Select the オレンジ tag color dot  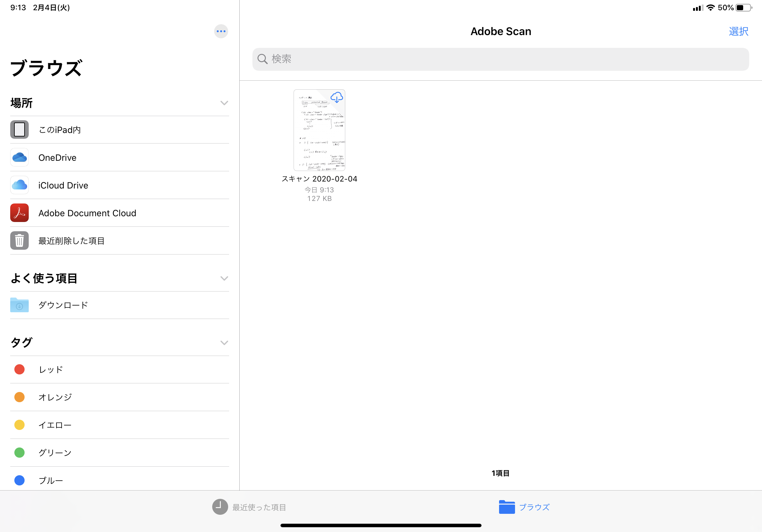pos(19,397)
